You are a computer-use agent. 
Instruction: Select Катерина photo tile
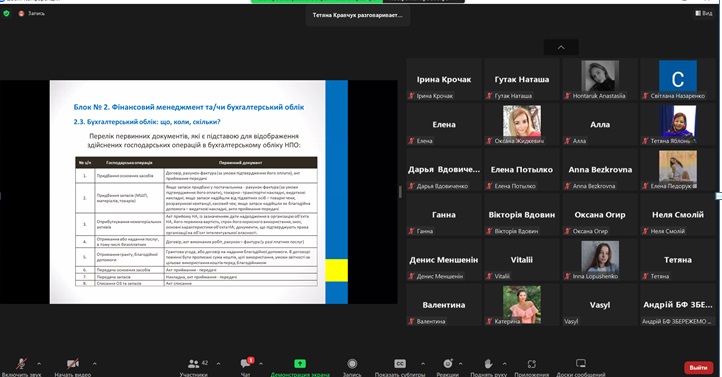522,305
